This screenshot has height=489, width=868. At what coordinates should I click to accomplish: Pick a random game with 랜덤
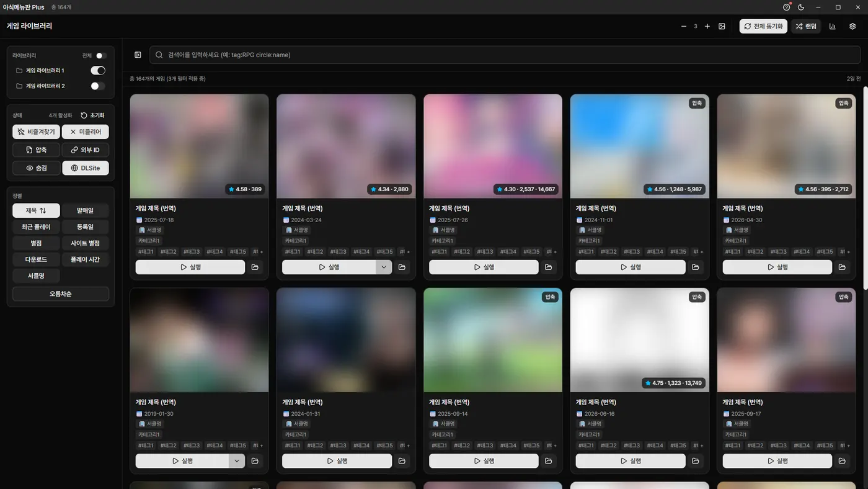point(806,27)
